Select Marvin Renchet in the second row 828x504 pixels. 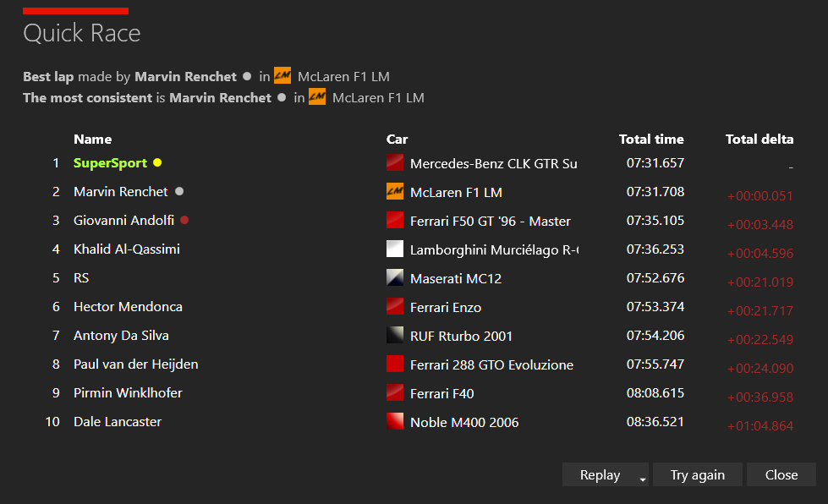click(x=120, y=192)
